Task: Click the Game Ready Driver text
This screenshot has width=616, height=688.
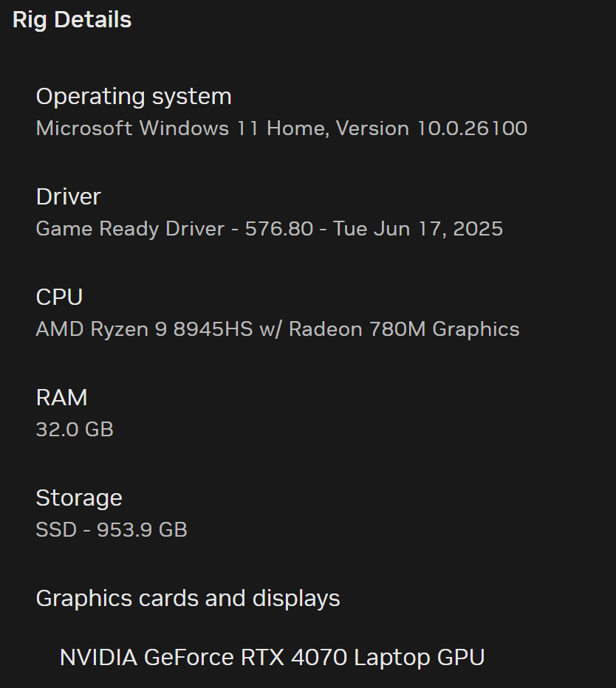Action: click(x=130, y=229)
